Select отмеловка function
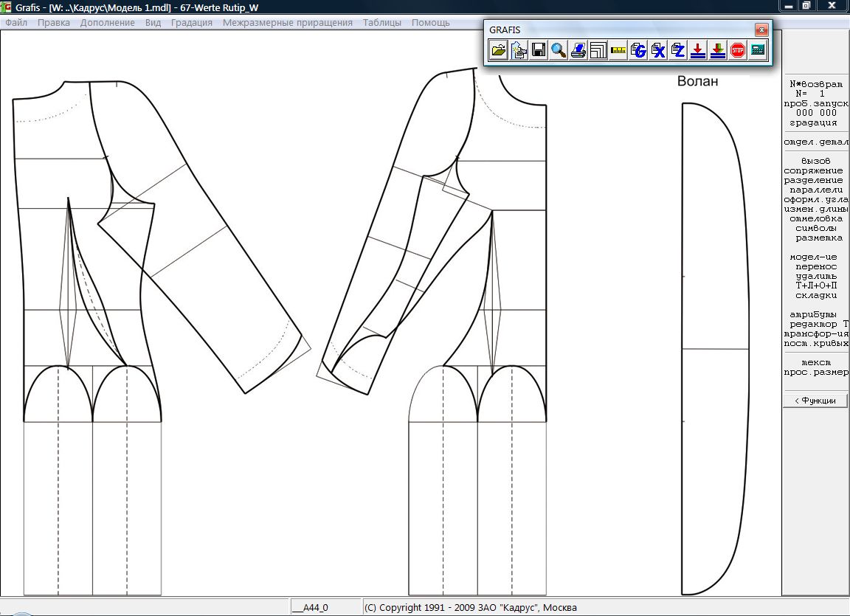This screenshot has width=850, height=616. (x=816, y=219)
